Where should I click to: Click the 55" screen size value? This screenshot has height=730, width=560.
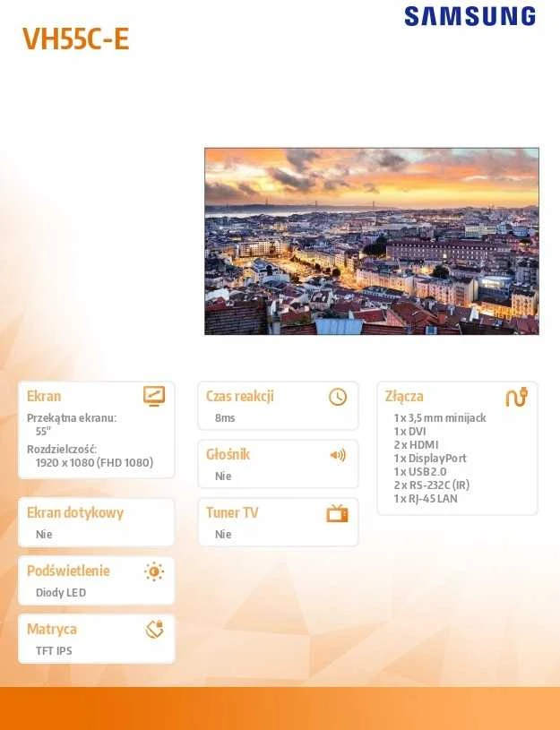tap(43, 431)
